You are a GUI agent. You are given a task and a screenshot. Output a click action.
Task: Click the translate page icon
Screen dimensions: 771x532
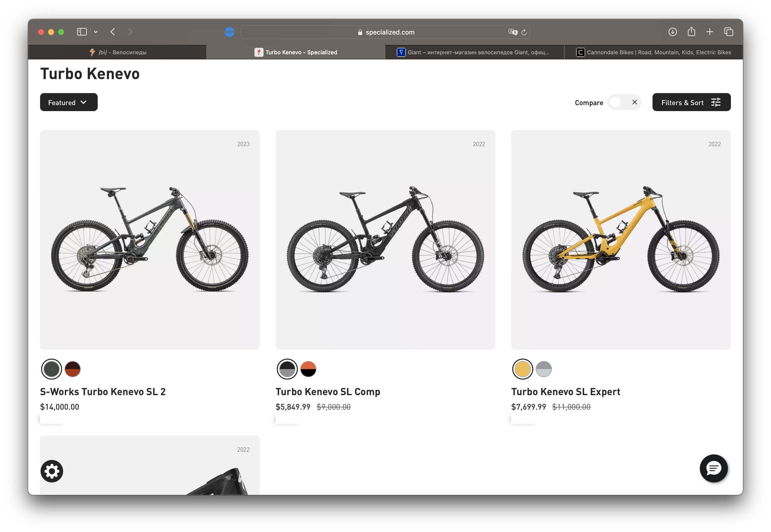(x=512, y=32)
